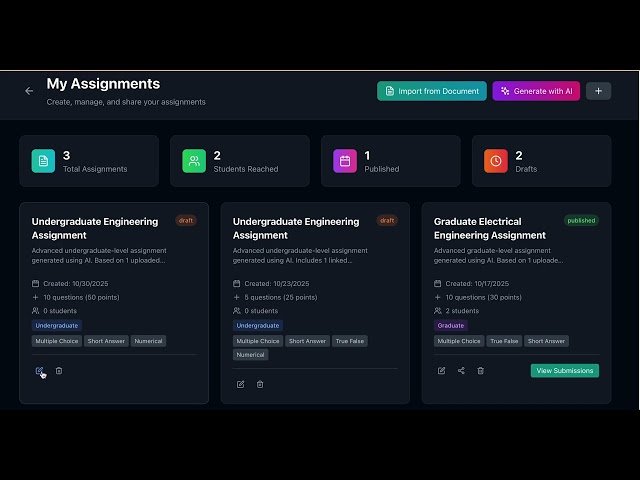This screenshot has height=480, width=640.
Task: Edit the Graduate Electrical Engineering assignment
Action: [441, 371]
